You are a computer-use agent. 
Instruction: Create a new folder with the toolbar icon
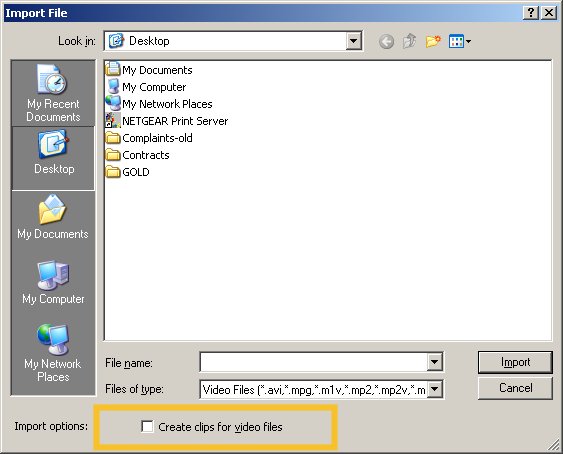433,41
